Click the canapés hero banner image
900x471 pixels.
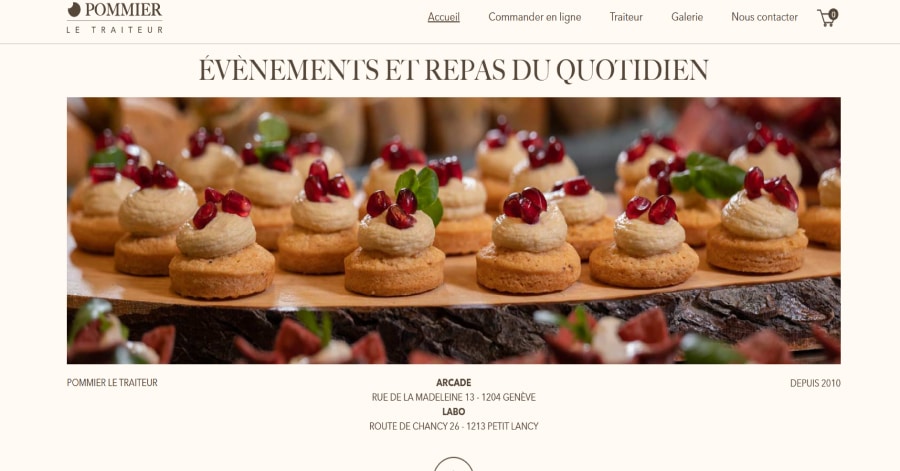coord(453,230)
